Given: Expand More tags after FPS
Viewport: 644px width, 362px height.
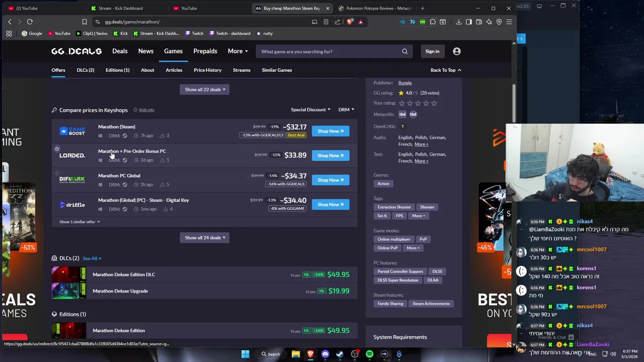Looking at the screenshot, I should pos(418,216).
